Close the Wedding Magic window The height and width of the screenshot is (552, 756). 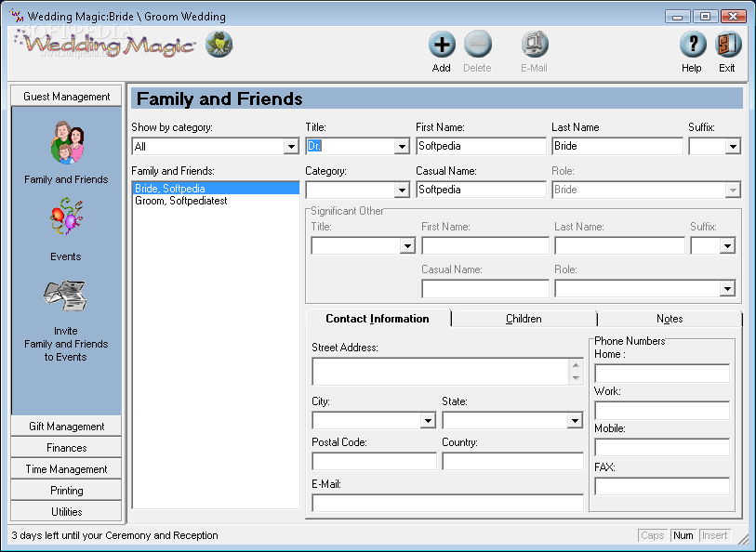(x=734, y=17)
